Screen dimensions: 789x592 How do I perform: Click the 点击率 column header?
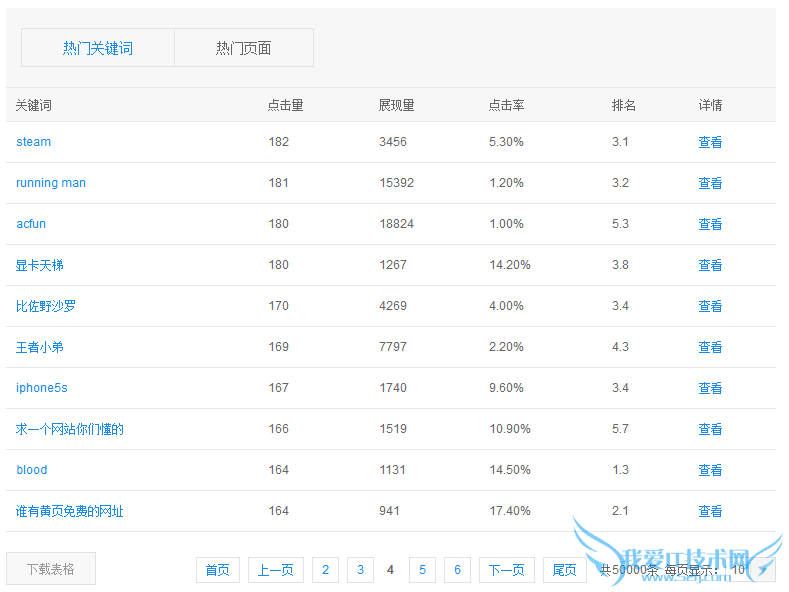point(507,105)
